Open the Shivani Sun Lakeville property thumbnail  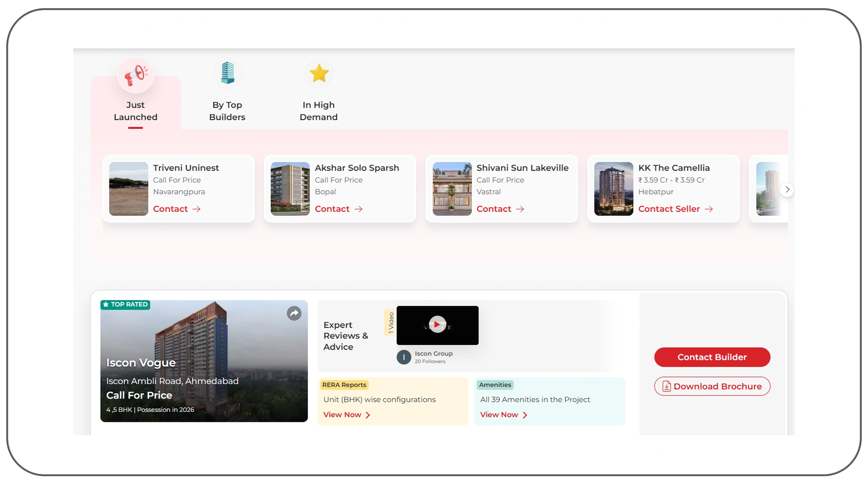(x=452, y=189)
